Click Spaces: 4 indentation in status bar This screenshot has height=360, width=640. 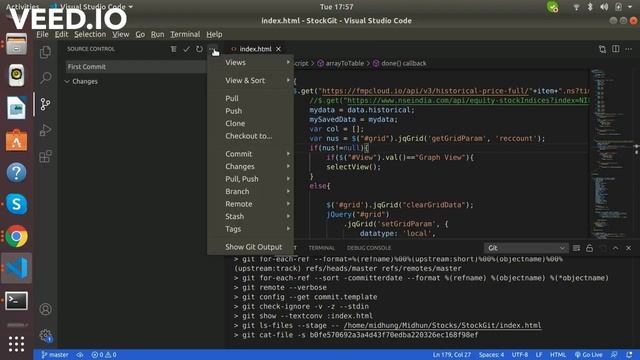[491, 355]
